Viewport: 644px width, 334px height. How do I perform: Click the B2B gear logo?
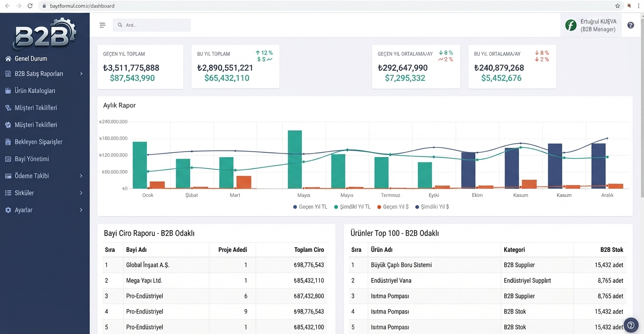pos(44,34)
